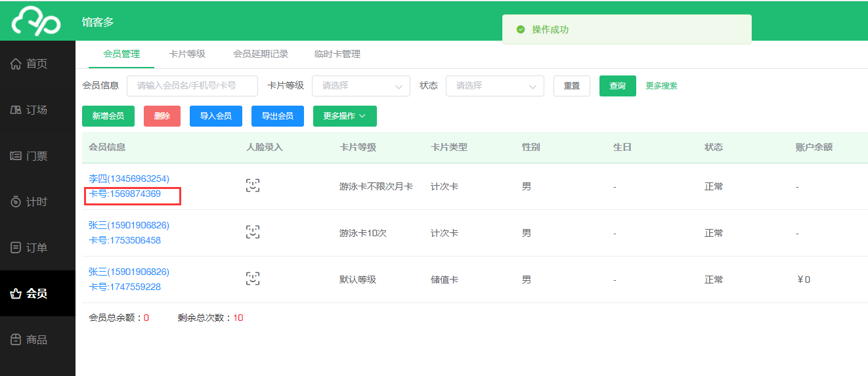Open the 状态 filter dropdown
This screenshot has width=868, height=376.
point(495,86)
